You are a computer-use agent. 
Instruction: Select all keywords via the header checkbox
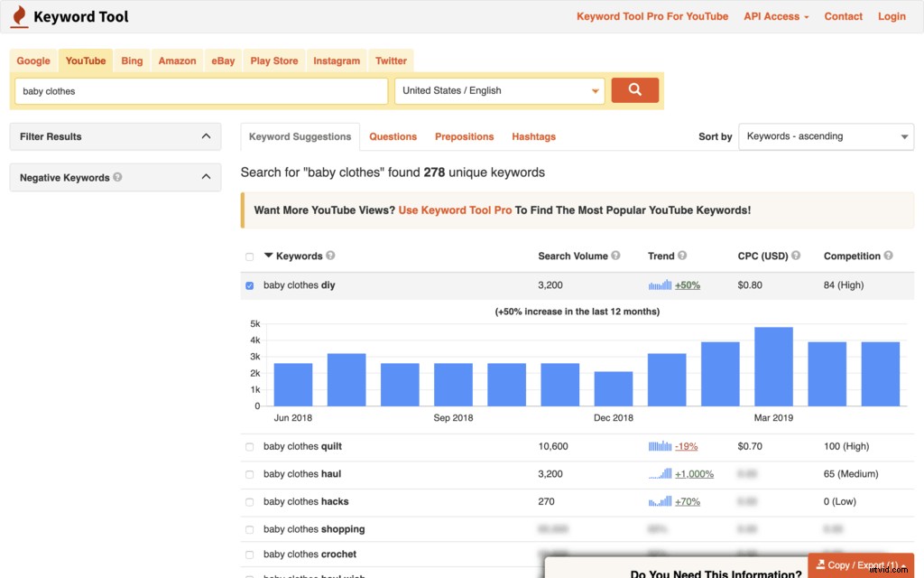tap(249, 256)
